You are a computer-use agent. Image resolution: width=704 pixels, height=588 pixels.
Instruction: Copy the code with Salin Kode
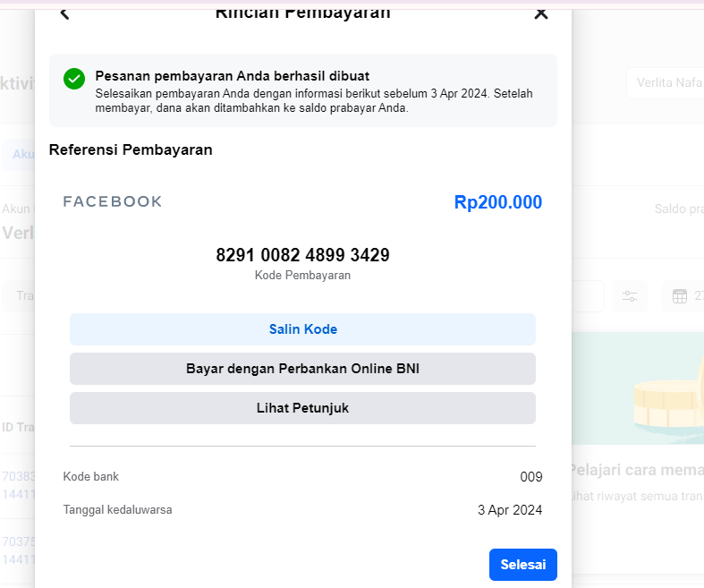pyautogui.click(x=302, y=329)
